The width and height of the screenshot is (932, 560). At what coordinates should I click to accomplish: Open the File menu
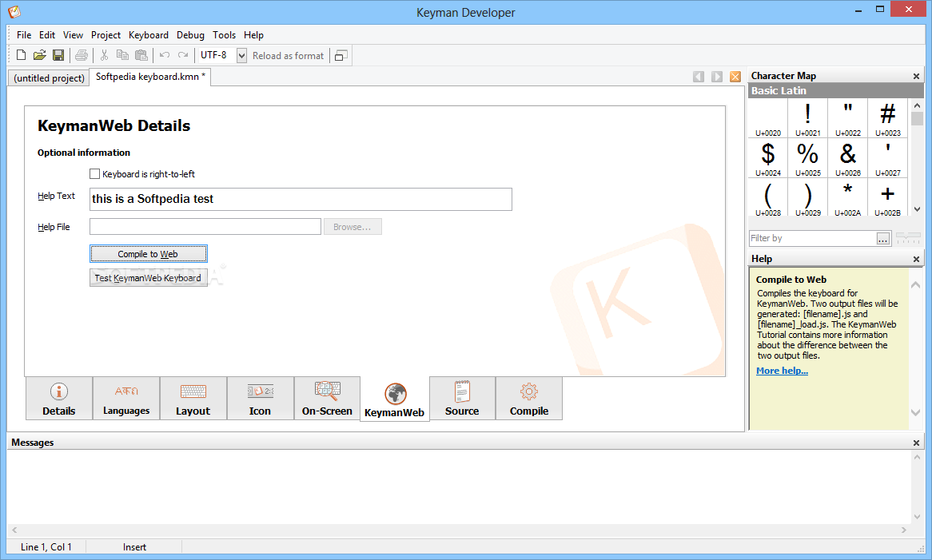pos(24,35)
